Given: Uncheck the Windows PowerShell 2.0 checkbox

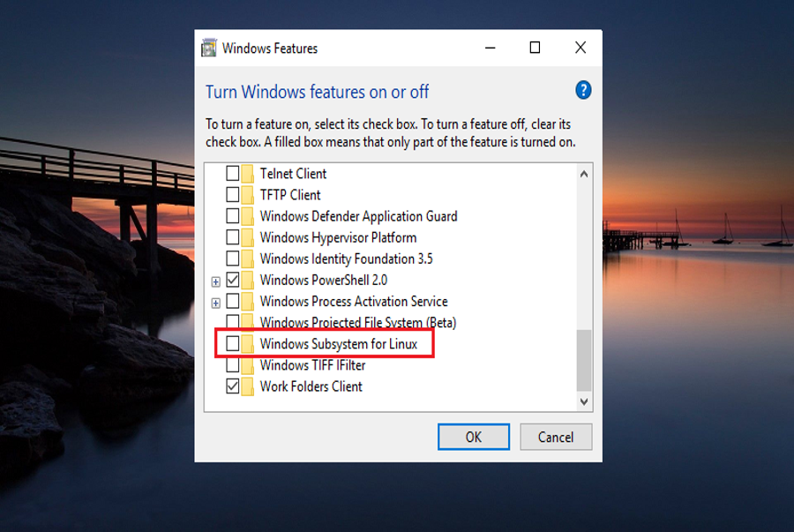Looking at the screenshot, I should (x=232, y=280).
